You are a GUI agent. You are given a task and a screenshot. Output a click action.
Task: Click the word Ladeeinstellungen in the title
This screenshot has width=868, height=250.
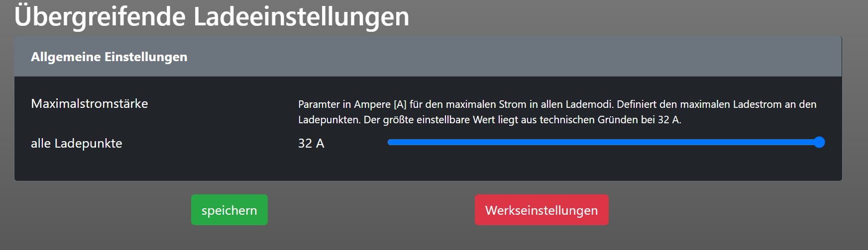301,16
